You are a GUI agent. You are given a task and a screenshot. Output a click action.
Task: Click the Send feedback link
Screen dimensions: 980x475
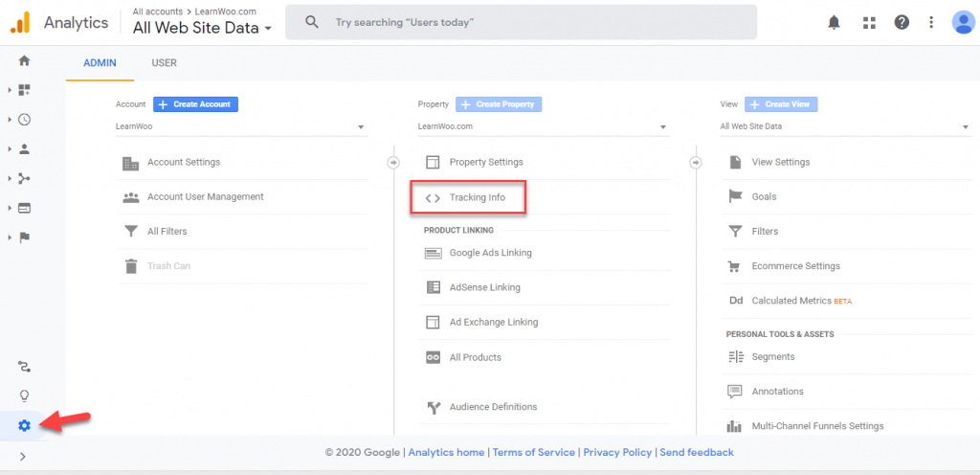[697, 453]
